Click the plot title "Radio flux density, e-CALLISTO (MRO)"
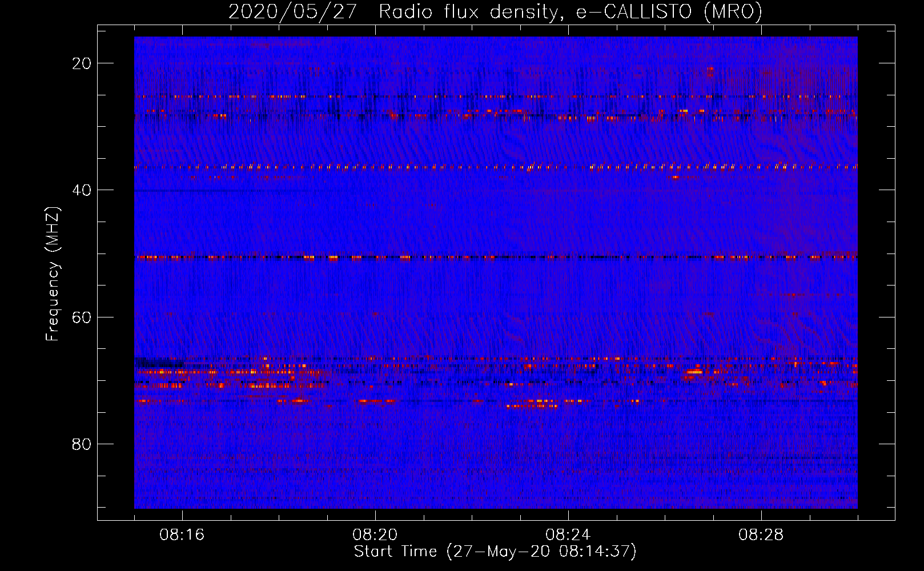This screenshot has height=571, width=924. click(571, 11)
